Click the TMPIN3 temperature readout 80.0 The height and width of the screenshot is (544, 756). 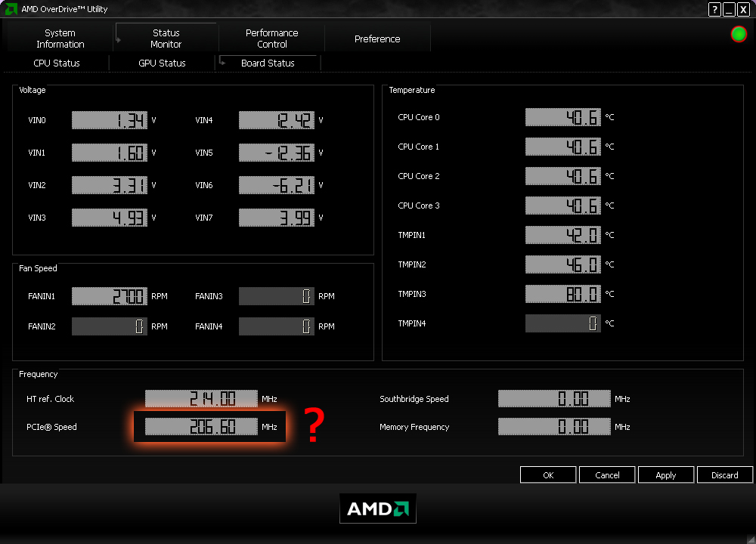(563, 294)
